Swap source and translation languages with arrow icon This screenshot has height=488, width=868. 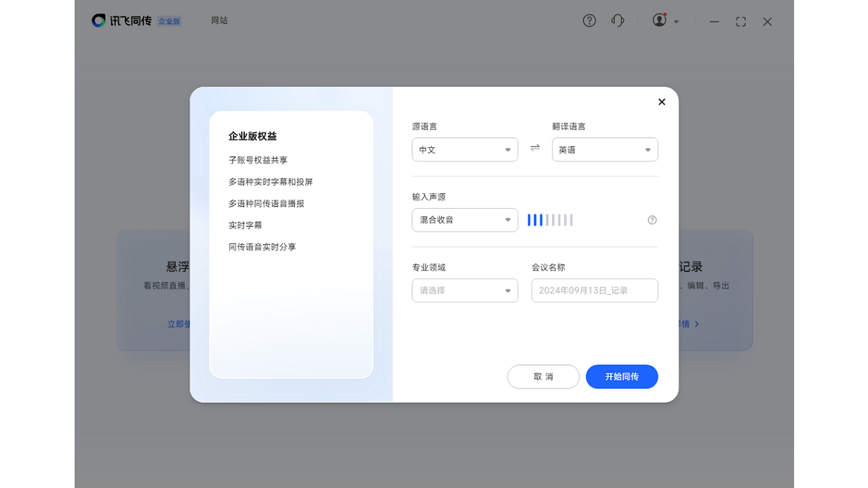535,148
